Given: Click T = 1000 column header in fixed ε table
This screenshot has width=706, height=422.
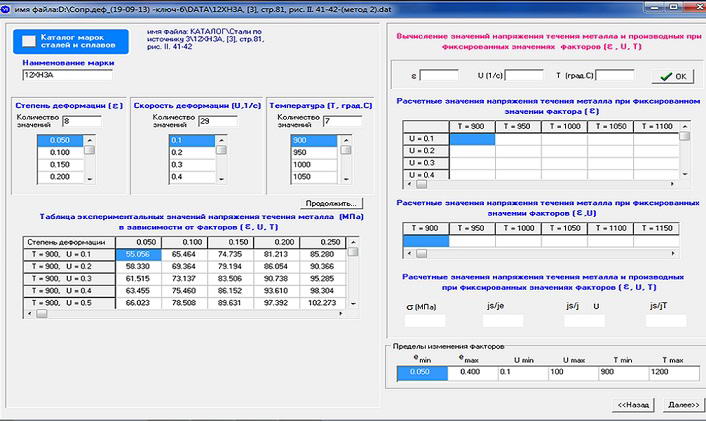Looking at the screenshot, I should click(x=565, y=127).
